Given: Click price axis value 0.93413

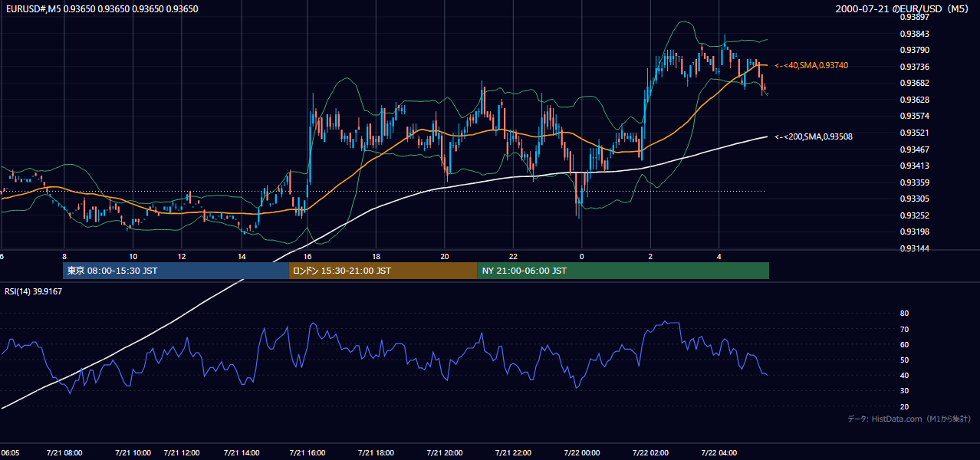Looking at the screenshot, I should click(915, 166).
